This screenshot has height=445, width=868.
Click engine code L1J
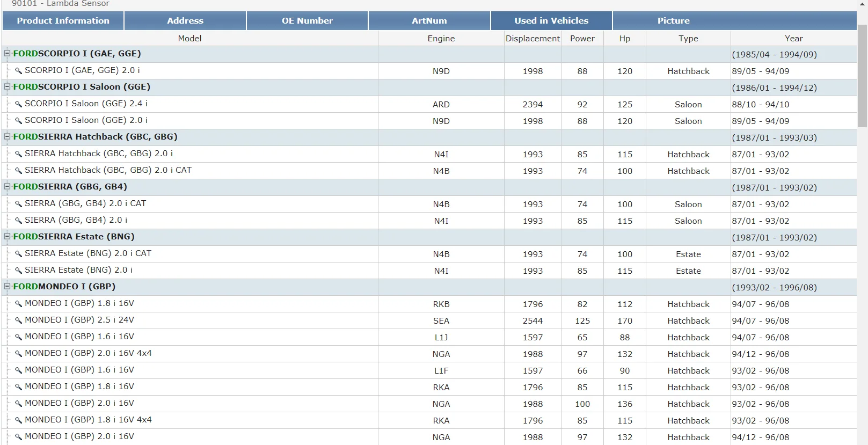441,338
